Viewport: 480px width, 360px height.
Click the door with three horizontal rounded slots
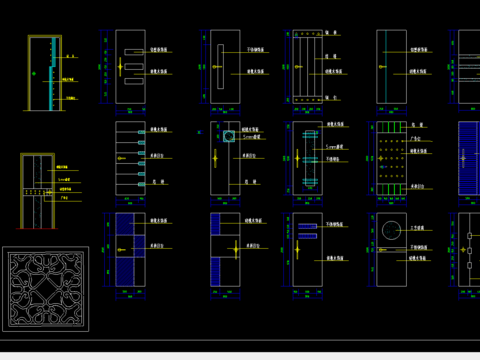point(130,67)
